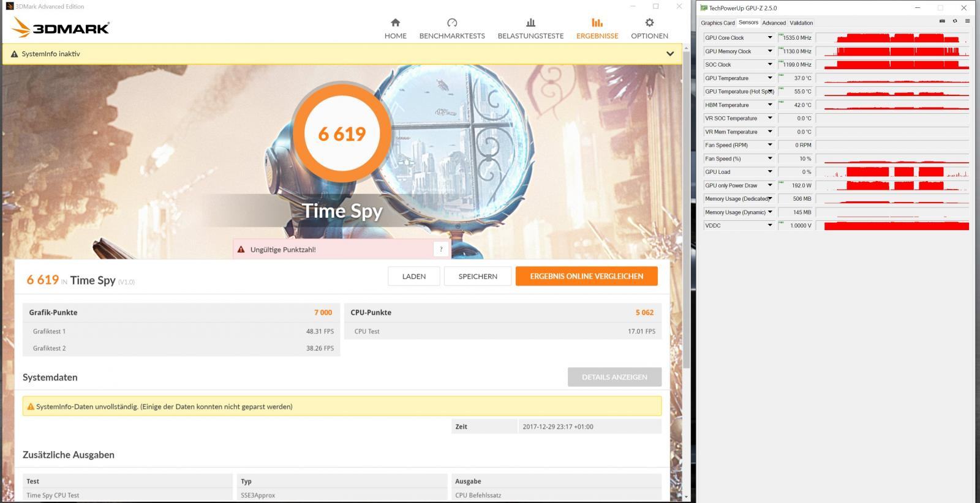Click the 55.0 °C hot spot value
980x503 pixels.
(796, 91)
